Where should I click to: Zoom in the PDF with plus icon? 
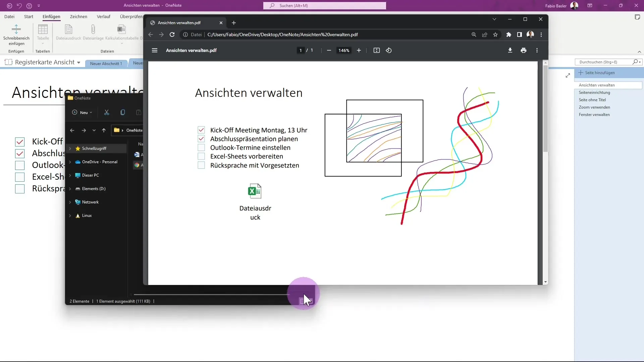359,50
